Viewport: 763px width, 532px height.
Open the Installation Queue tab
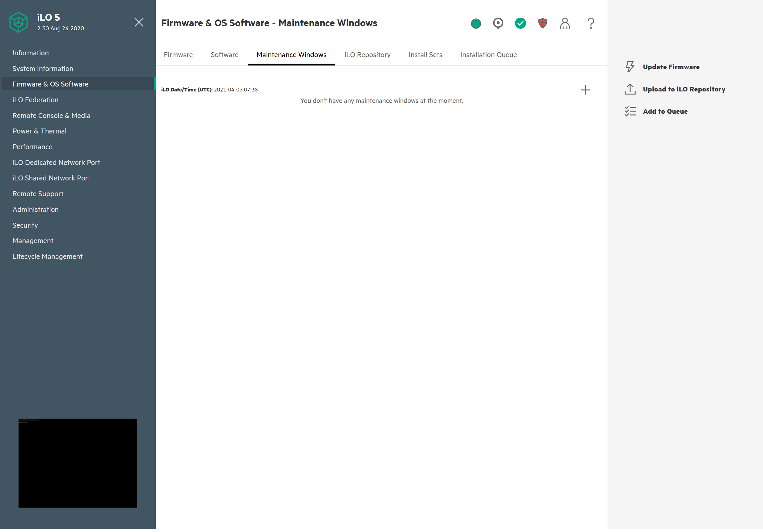(x=488, y=55)
